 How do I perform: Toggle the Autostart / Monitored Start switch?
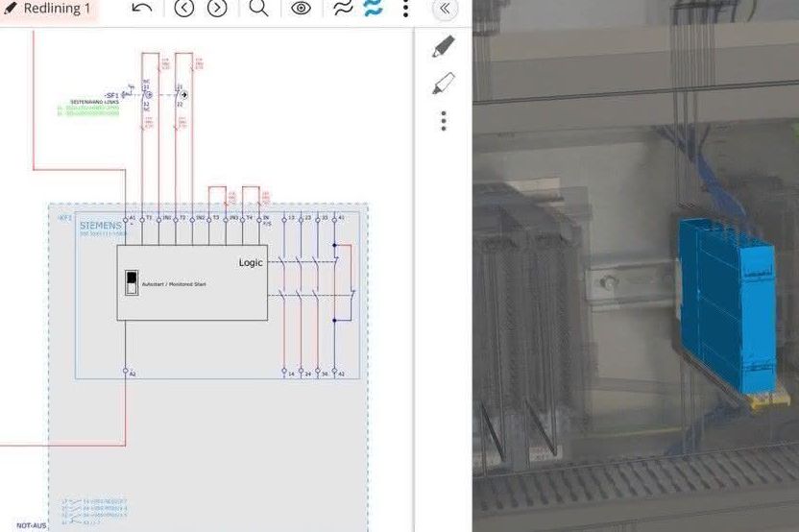[x=132, y=283]
